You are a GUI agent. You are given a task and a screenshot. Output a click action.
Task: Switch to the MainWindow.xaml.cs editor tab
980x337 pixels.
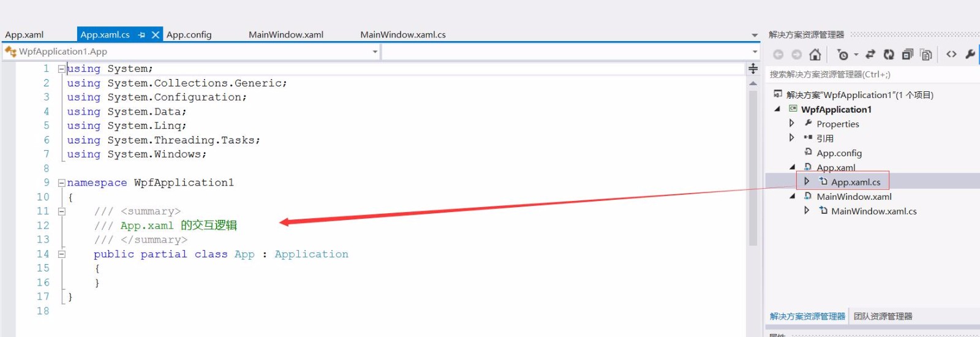[x=403, y=35]
